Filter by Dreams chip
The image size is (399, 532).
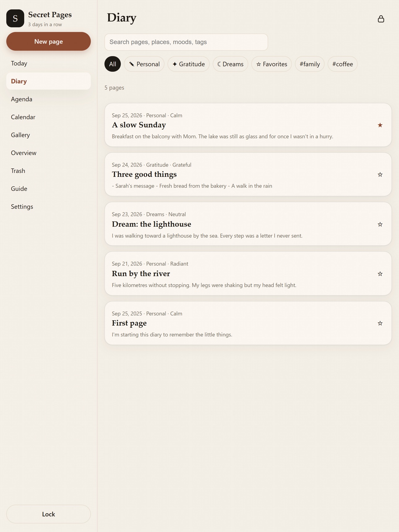point(230,64)
